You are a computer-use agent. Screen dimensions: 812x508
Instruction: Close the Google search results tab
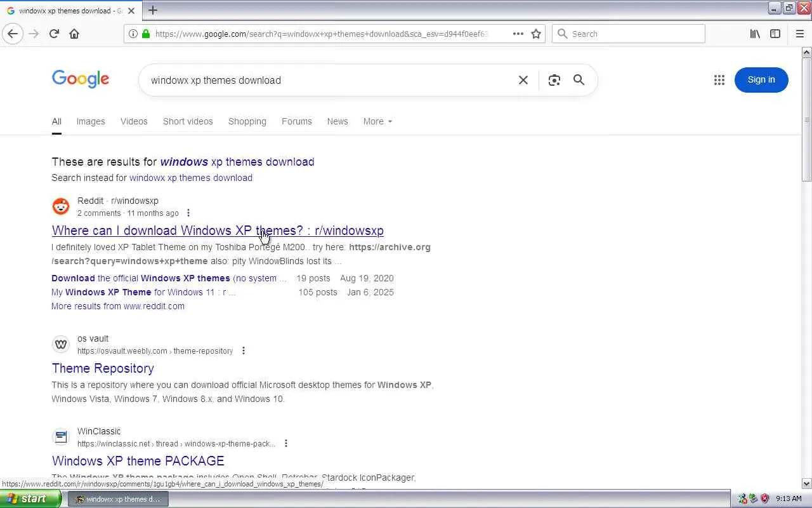coord(131,11)
